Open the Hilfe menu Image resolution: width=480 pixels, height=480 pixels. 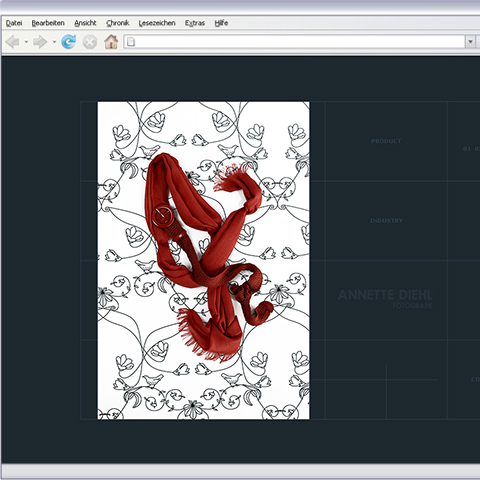click(221, 23)
